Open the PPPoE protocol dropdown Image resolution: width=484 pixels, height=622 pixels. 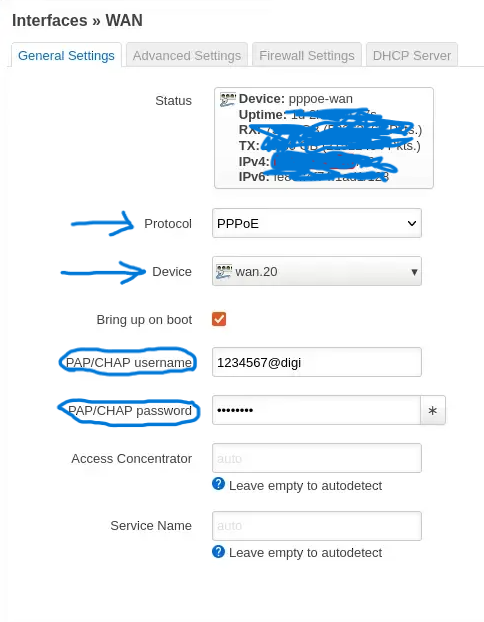click(x=317, y=223)
